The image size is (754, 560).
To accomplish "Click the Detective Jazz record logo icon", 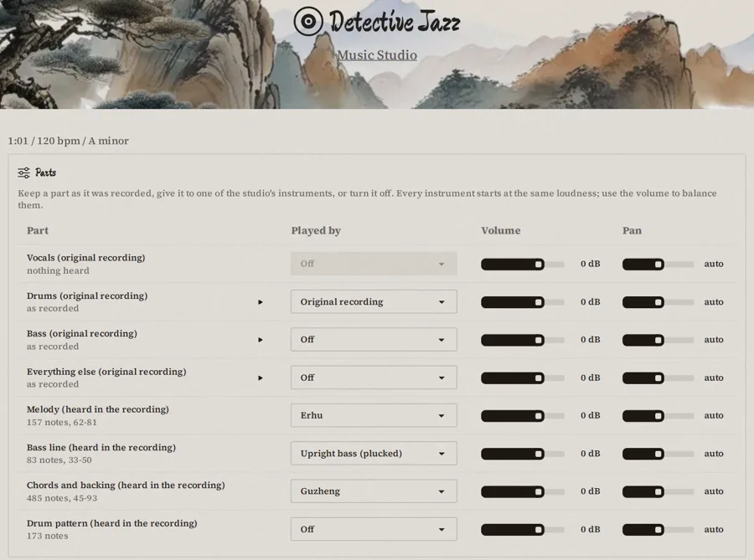I will click(308, 21).
